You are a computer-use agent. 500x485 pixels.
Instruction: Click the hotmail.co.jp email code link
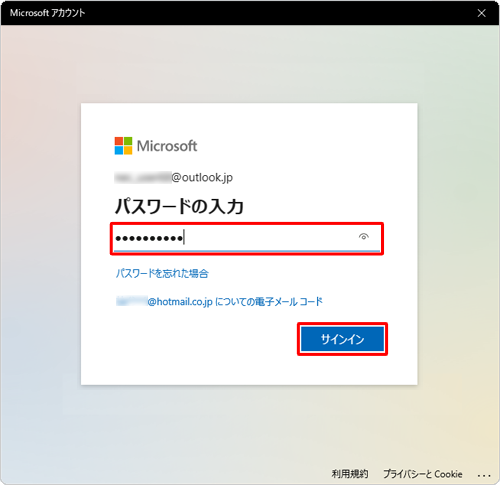pos(219,302)
